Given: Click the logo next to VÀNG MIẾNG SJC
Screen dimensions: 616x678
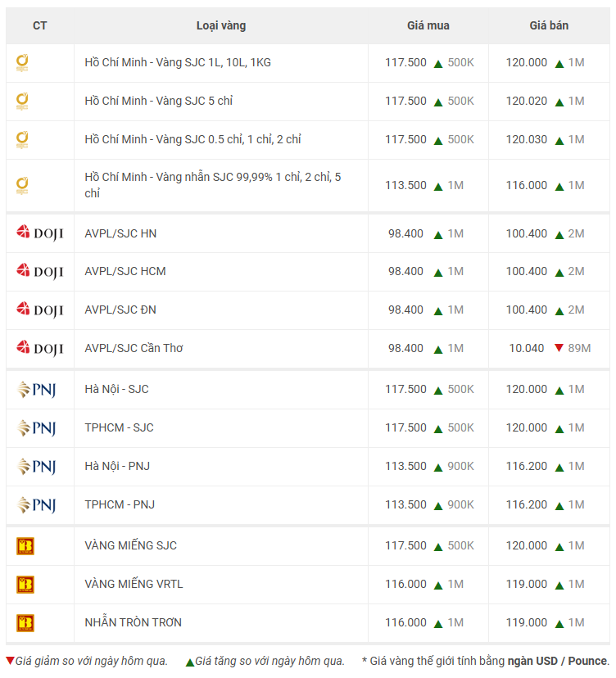Looking at the screenshot, I should point(25,546).
